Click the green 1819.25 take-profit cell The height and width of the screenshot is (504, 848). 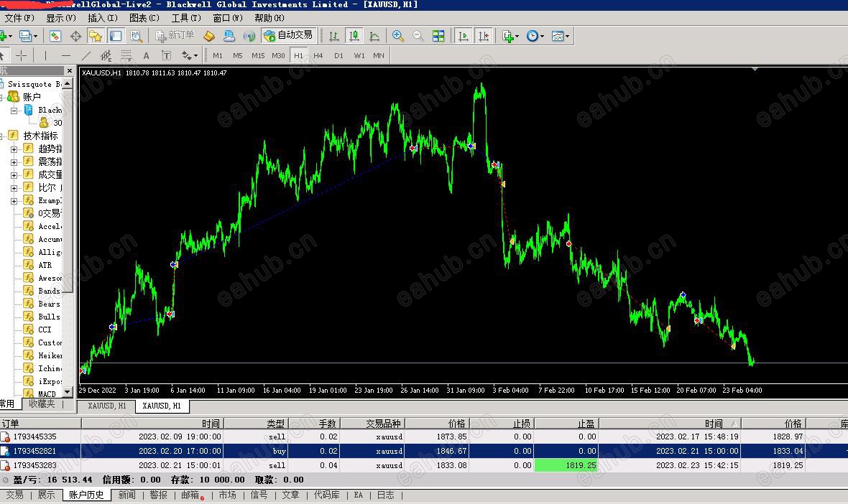566,465
